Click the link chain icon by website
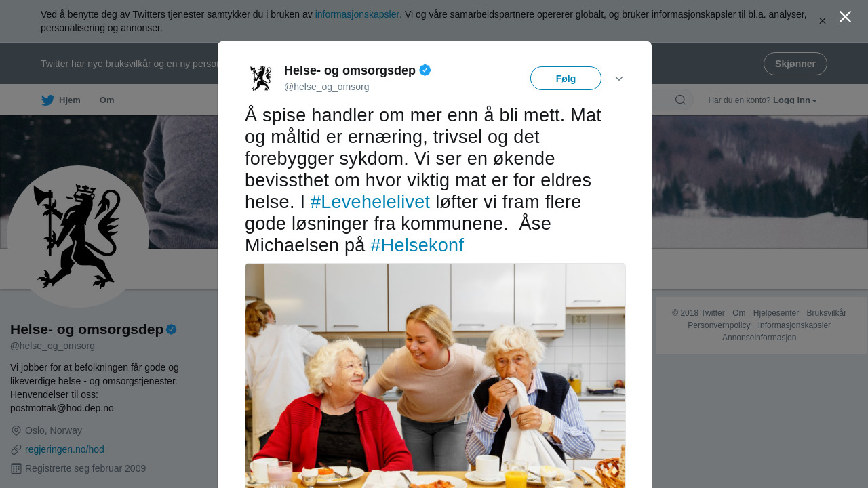The width and height of the screenshot is (868, 488). click(x=16, y=449)
